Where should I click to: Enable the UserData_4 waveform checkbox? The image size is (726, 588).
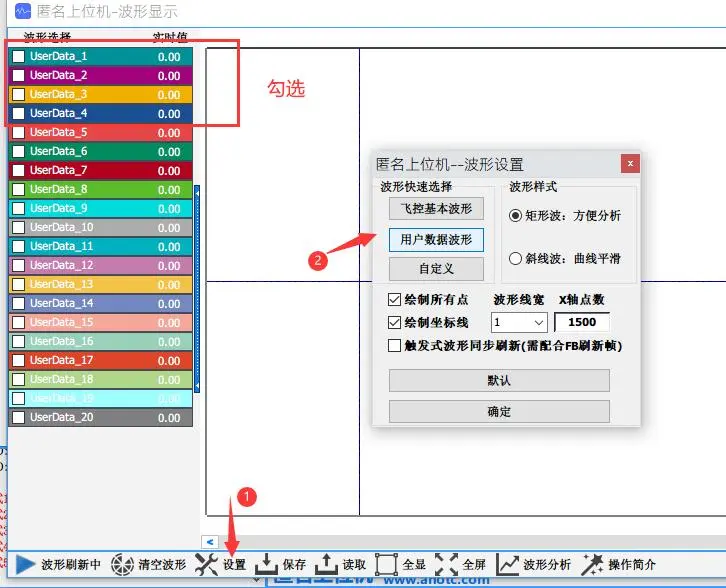(18, 114)
